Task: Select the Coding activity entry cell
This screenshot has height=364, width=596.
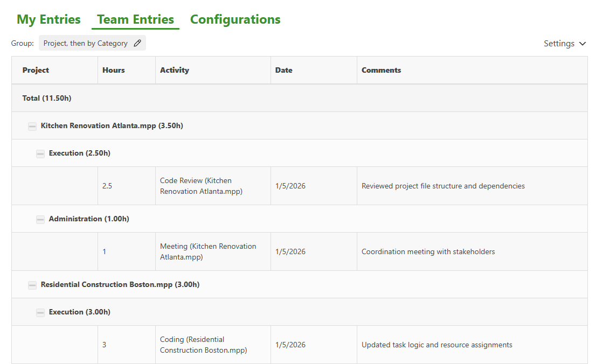Action: click(203, 345)
